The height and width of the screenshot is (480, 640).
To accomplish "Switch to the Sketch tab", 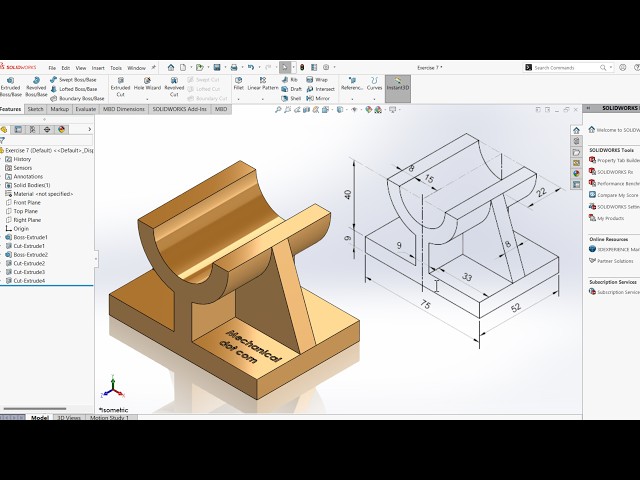I will point(35,109).
